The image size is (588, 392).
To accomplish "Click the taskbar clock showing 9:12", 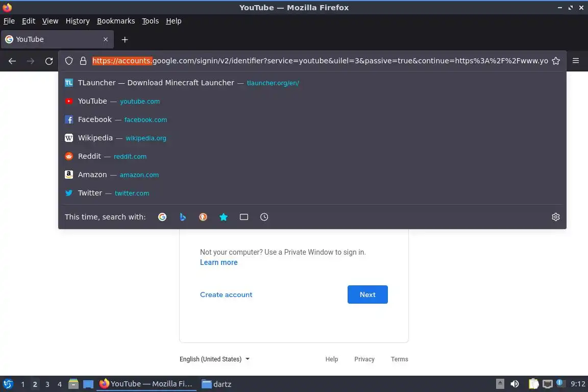I will [578, 384].
